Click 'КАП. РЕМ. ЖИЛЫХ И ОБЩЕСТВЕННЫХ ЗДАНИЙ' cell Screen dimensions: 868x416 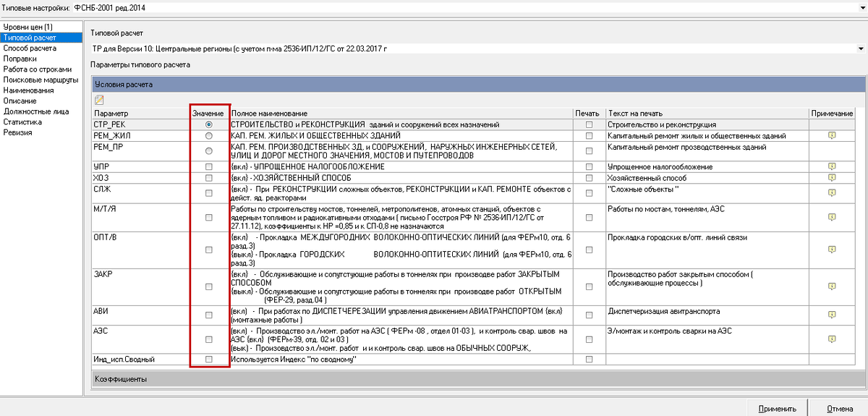401,136
